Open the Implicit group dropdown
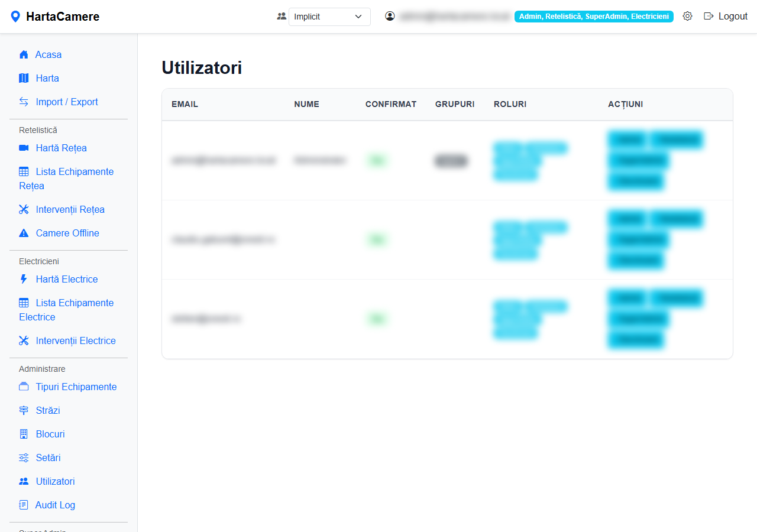757x532 pixels. [329, 17]
